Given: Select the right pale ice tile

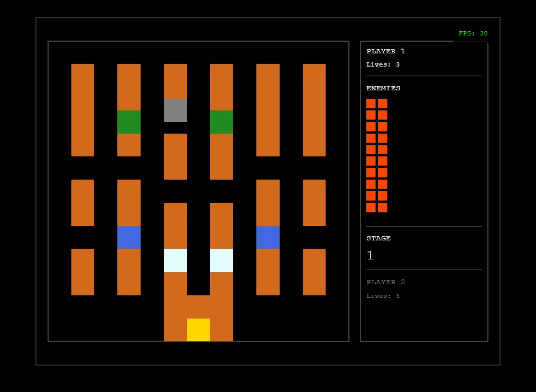Looking at the screenshot, I should tap(221, 260).
